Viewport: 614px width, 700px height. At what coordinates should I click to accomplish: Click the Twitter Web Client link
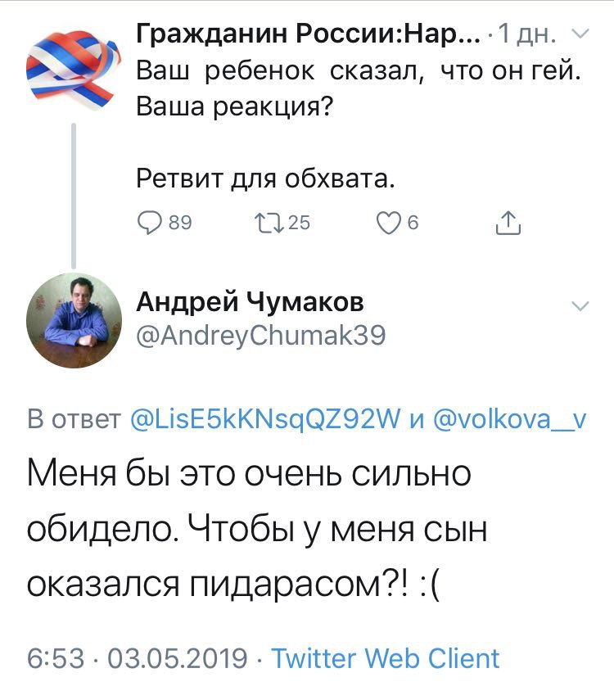tap(385, 657)
